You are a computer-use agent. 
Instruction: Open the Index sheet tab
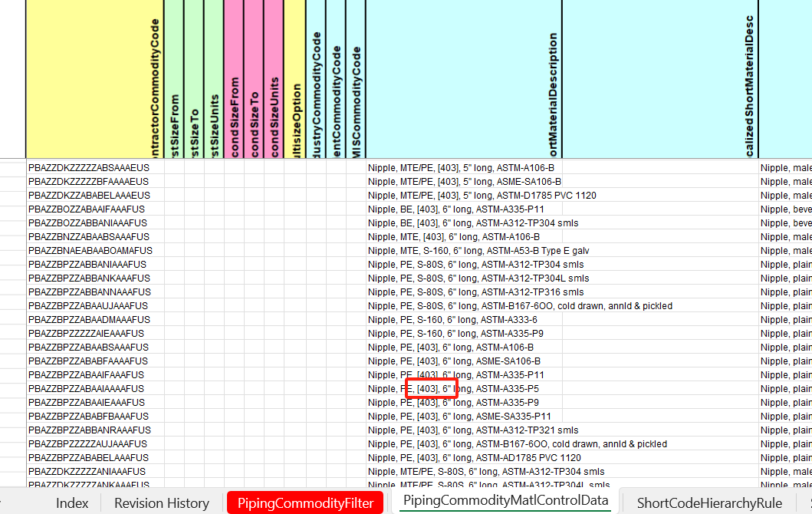pos(72,502)
